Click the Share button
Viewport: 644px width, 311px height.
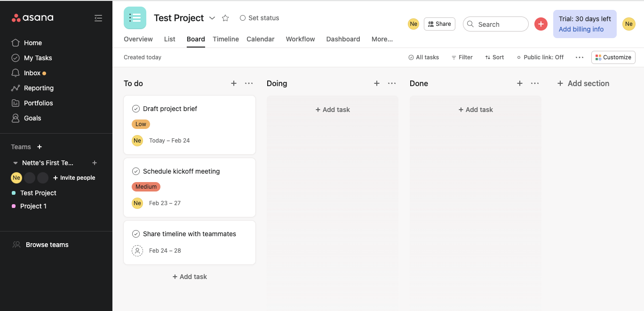coord(439,24)
